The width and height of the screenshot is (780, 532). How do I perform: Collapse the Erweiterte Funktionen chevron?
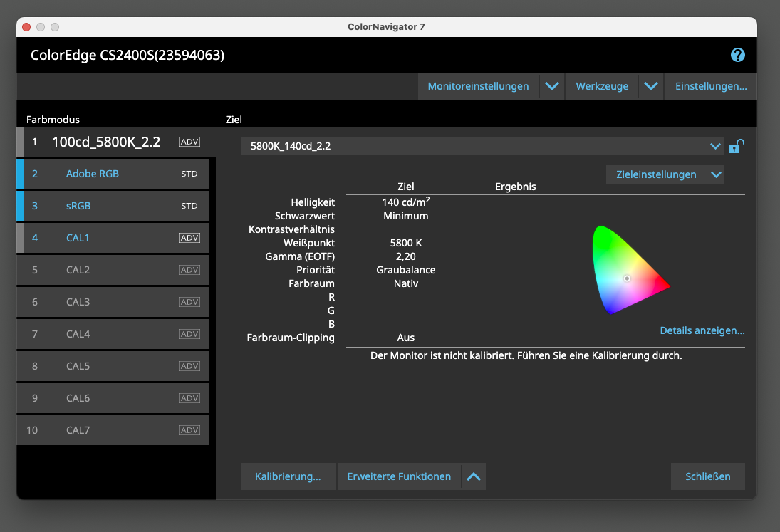click(474, 476)
